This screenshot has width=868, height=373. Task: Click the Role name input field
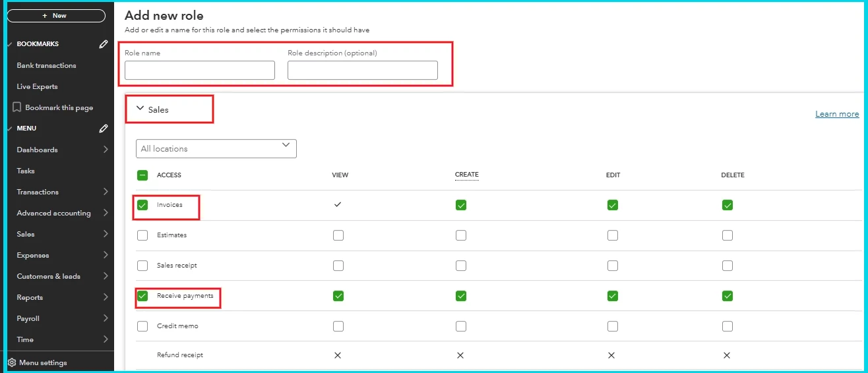click(x=200, y=71)
